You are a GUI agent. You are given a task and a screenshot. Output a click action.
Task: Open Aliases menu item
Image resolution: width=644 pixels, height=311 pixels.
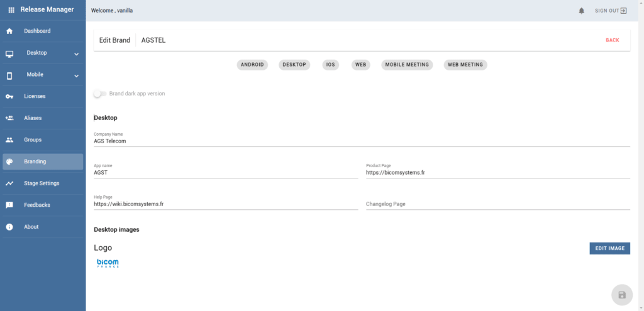pos(43,118)
